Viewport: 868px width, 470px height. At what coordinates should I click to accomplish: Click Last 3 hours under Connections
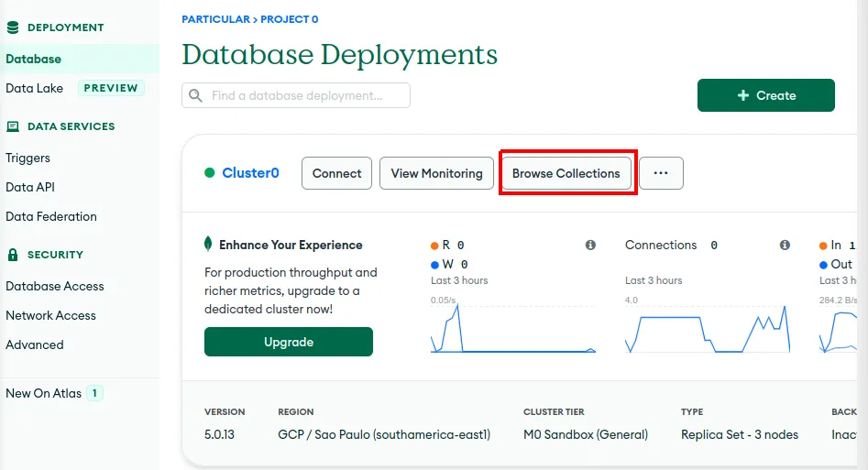(654, 280)
